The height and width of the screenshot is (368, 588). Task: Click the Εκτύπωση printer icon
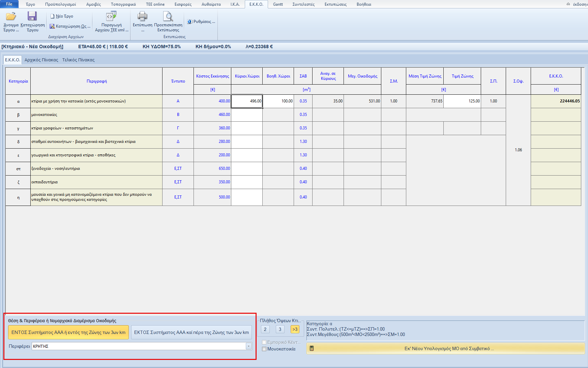[142, 17]
